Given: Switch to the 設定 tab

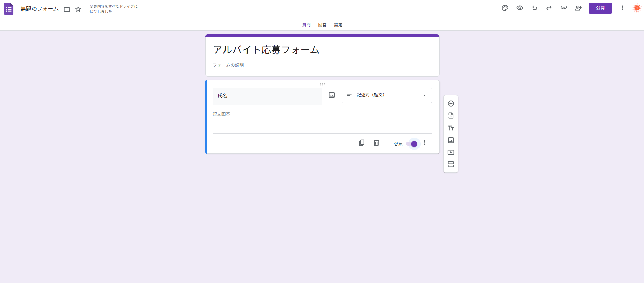Looking at the screenshot, I should pos(338,25).
